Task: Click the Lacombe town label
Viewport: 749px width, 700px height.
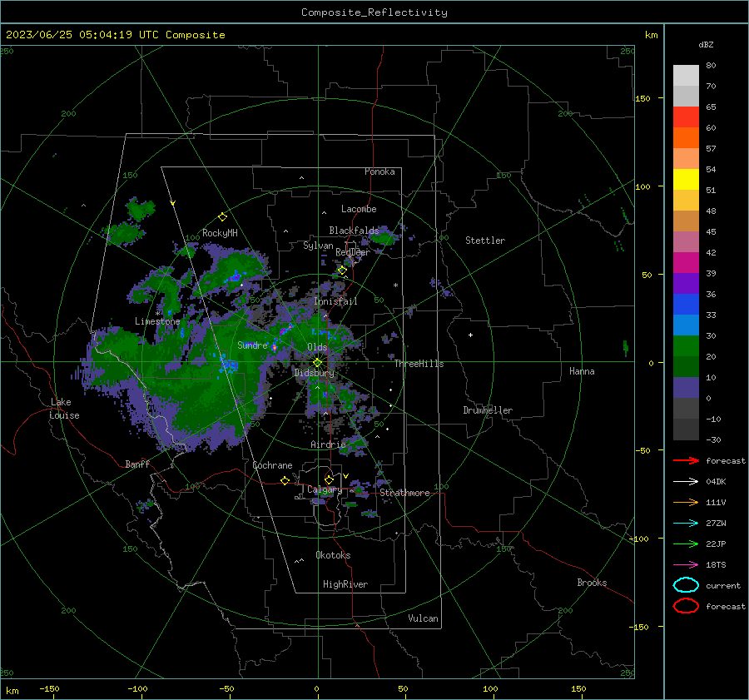Action: click(x=359, y=209)
